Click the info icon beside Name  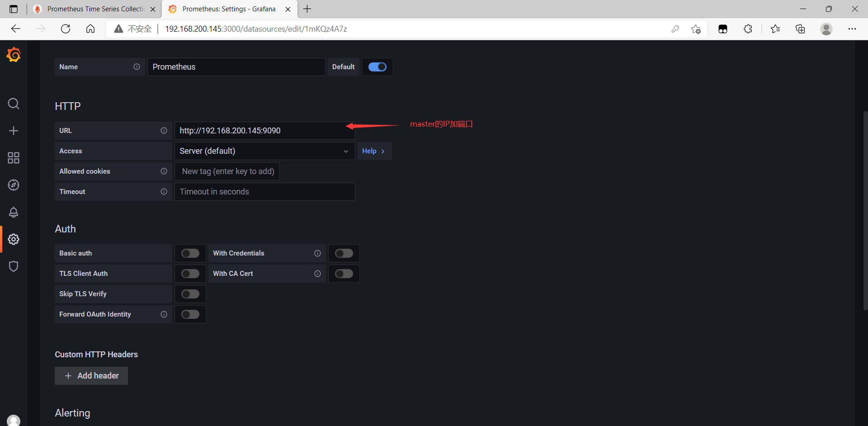(137, 67)
